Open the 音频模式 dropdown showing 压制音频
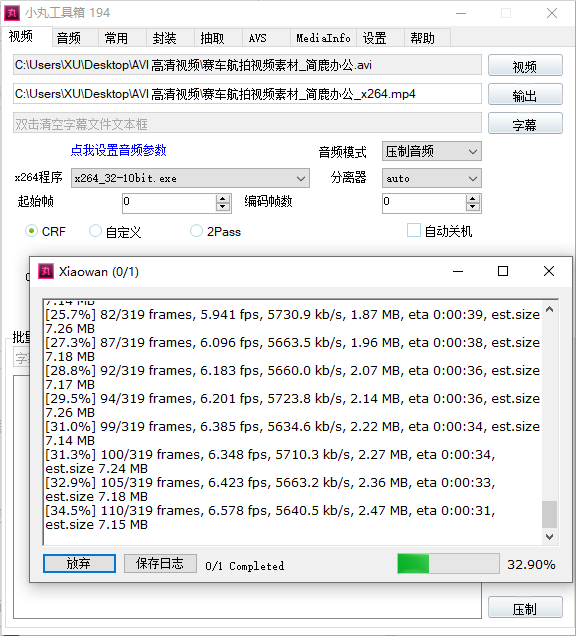The height and width of the screenshot is (636, 576). click(x=432, y=151)
